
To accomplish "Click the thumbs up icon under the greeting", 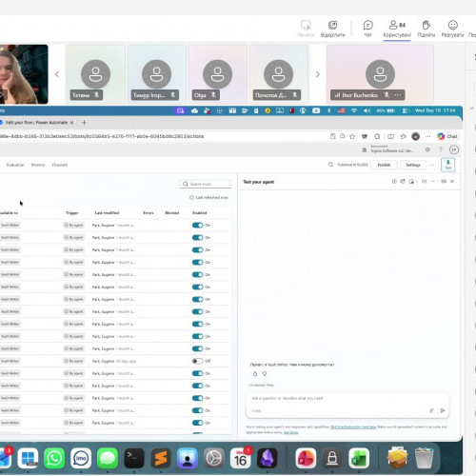I will [x=255, y=374].
